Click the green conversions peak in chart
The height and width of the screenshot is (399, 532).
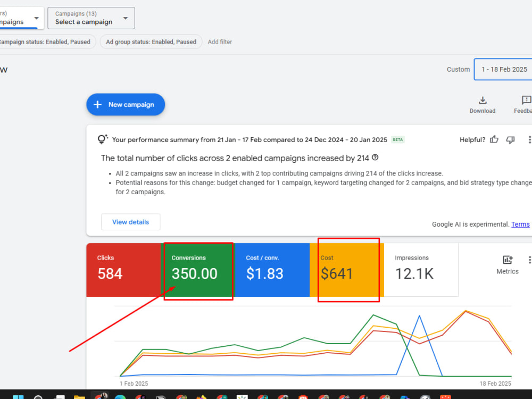point(373,315)
